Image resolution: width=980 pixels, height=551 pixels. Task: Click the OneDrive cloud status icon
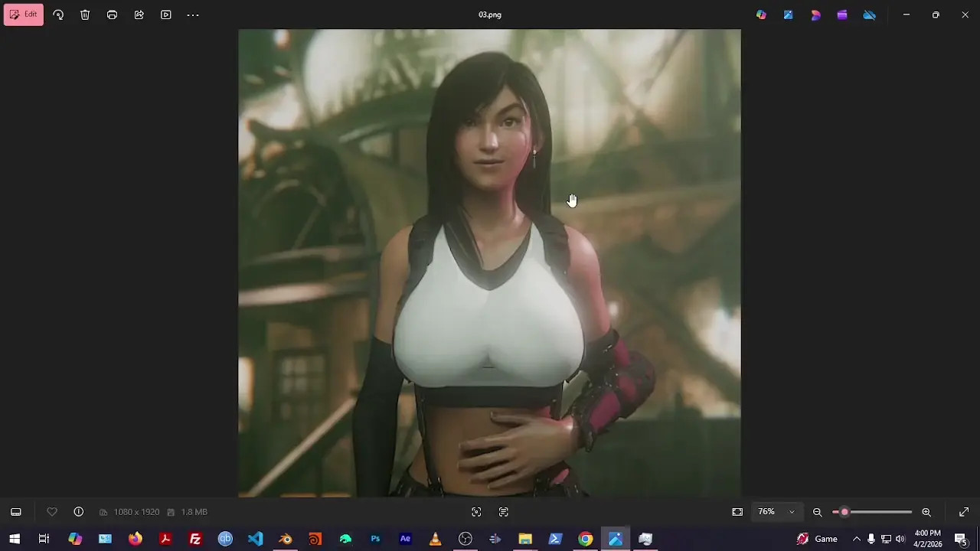point(869,15)
